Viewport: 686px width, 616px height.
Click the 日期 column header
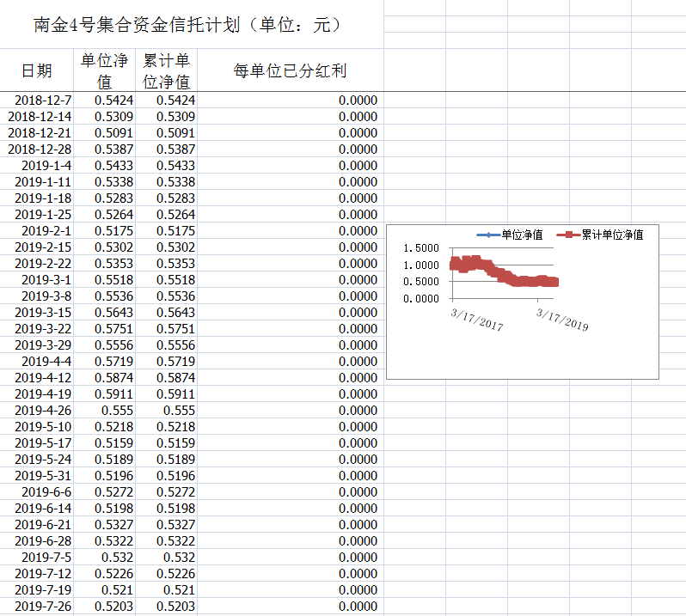[37, 70]
